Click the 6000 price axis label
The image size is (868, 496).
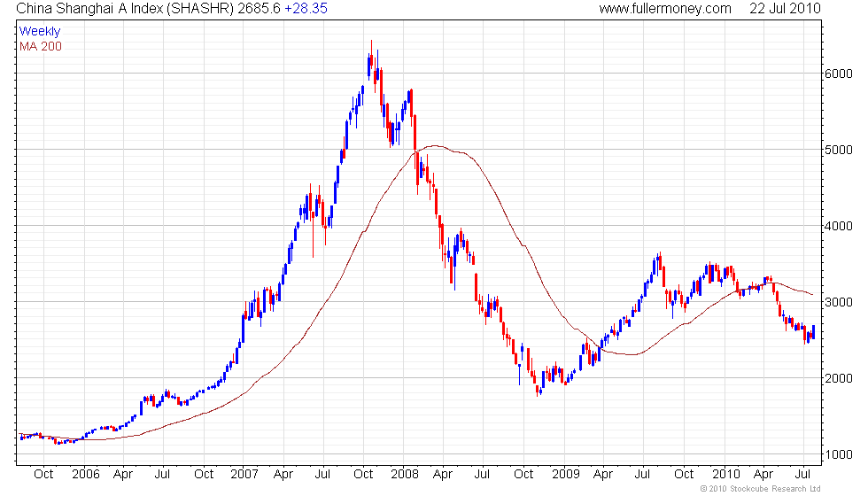click(838, 74)
